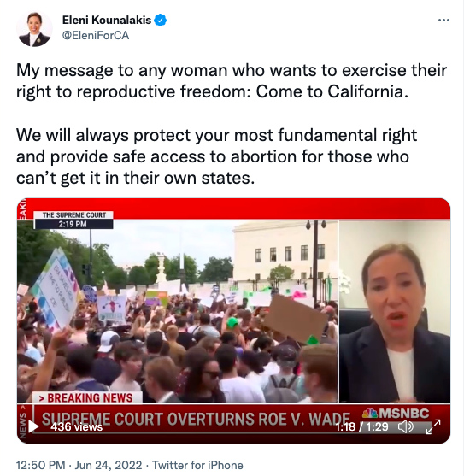The image size is (464, 476).
Task: Click the protest crowd video footage
Action: 177,312
